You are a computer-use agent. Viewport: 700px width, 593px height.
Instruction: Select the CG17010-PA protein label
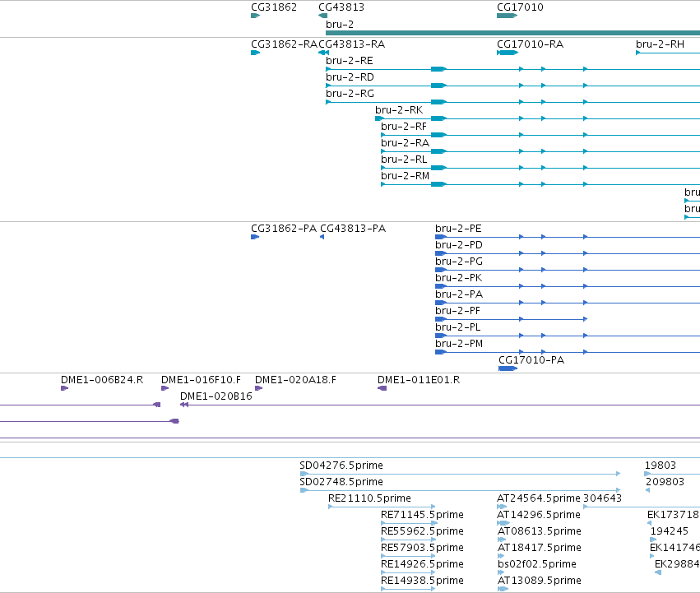coord(531,360)
